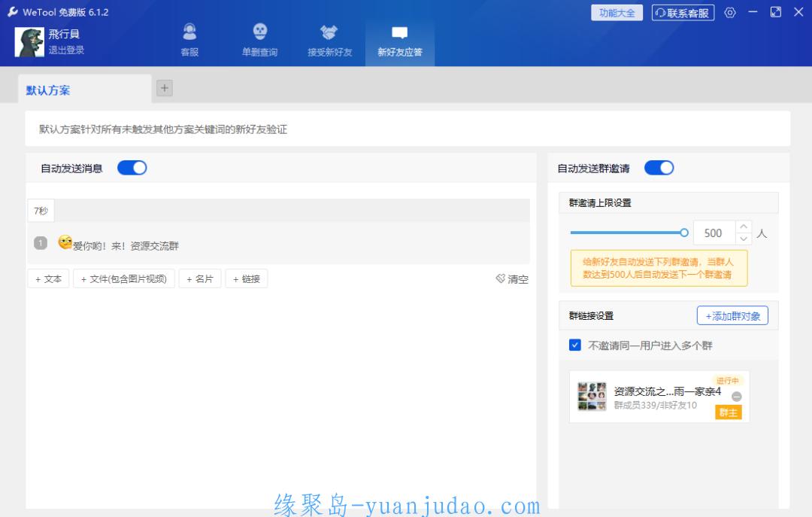The image size is (812, 517).
Task: Toggle the 自动发送消息 switch
Action: pyautogui.click(x=132, y=168)
